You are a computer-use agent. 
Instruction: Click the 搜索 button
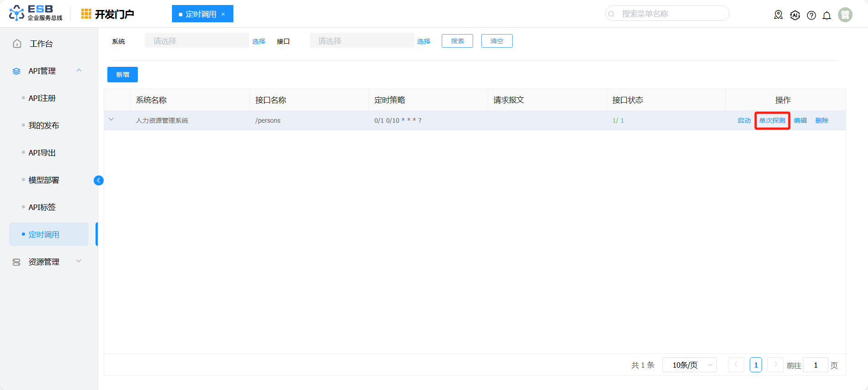[457, 41]
